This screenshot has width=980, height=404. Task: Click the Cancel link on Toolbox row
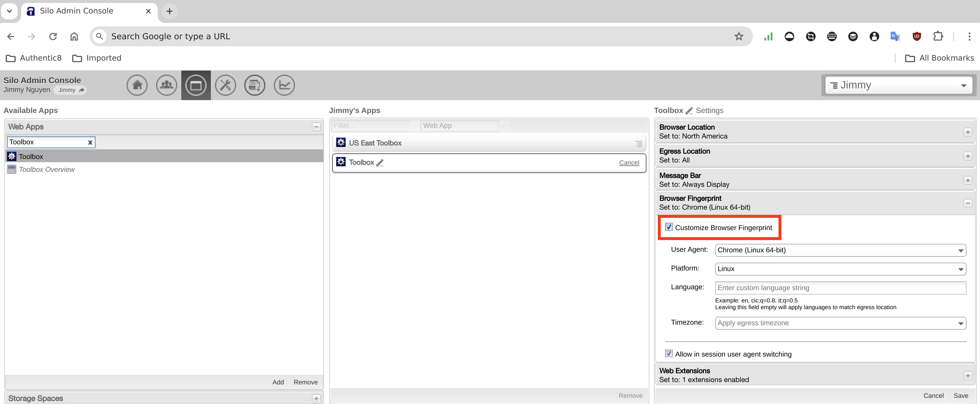click(x=629, y=163)
